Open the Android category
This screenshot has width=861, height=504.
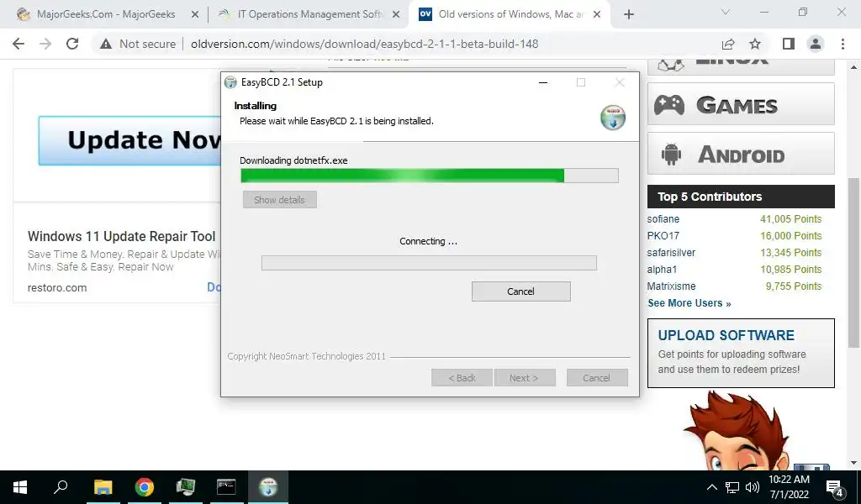741,154
